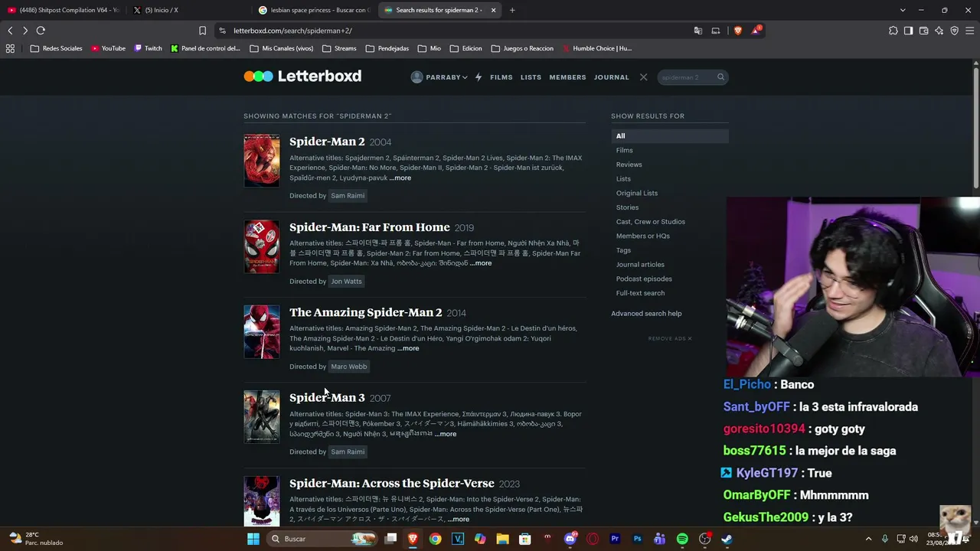Image resolution: width=980 pixels, height=551 pixels.
Task: Open the tab search dropdown arrow
Action: pyautogui.click(x=903, y=10)
